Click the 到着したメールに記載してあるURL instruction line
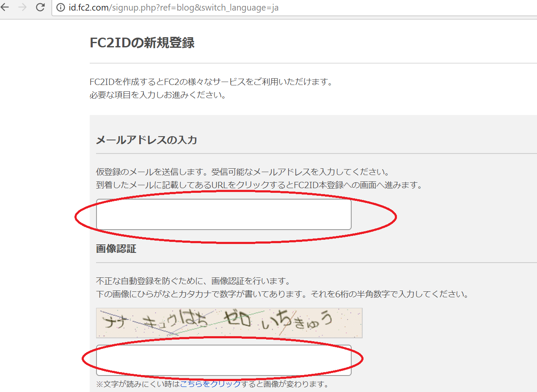 click(259, 185)
